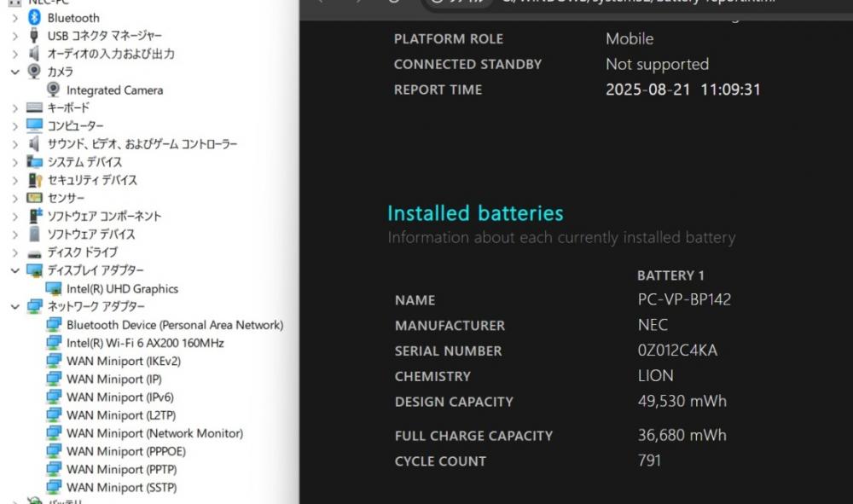
Task: Expand the ディスク ドライブ node
Action: (15, 252)
